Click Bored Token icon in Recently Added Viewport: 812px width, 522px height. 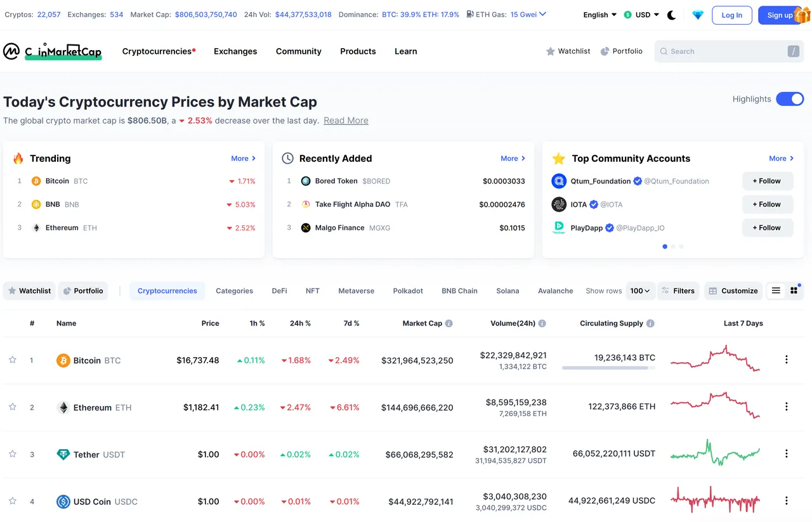306,181
